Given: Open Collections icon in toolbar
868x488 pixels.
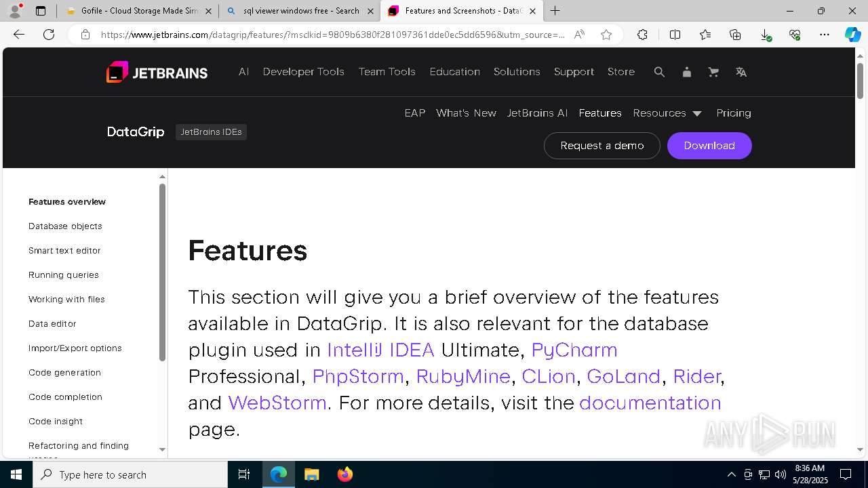Looking at the screenshot, I should pos(735,35).
